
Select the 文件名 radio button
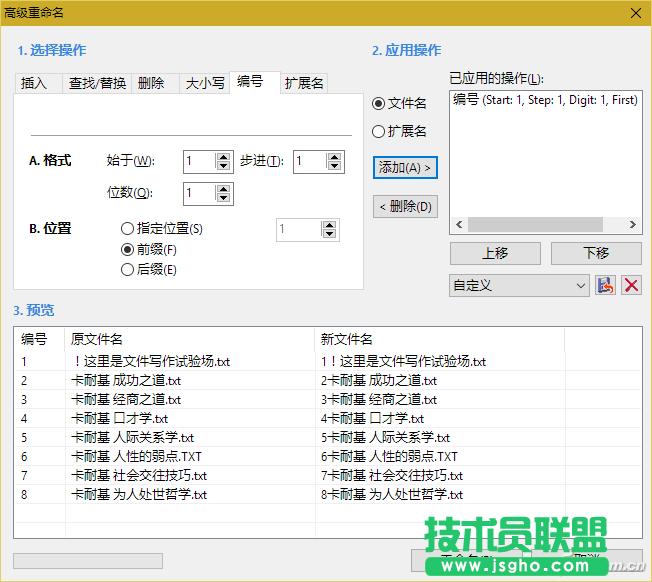379,103
